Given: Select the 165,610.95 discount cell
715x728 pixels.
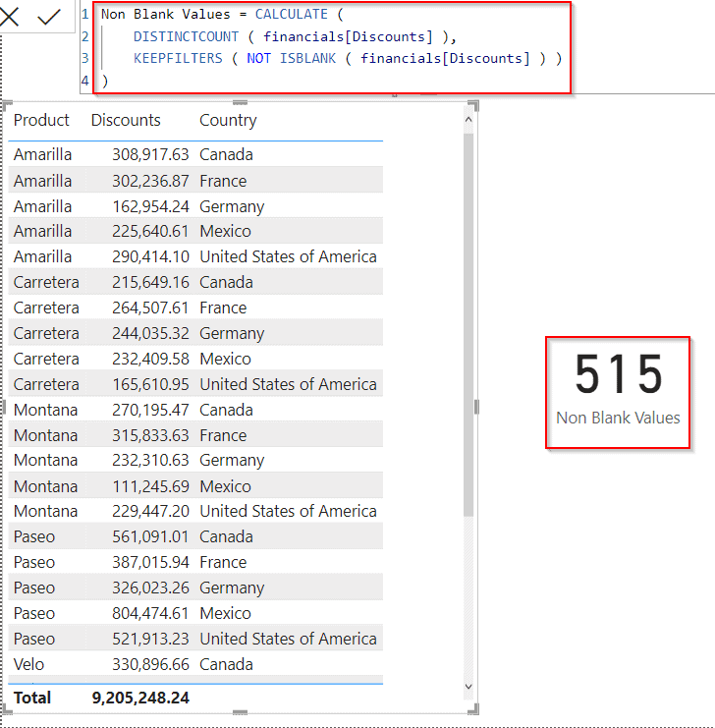Looking at the screenshot, I should [150, 384].
